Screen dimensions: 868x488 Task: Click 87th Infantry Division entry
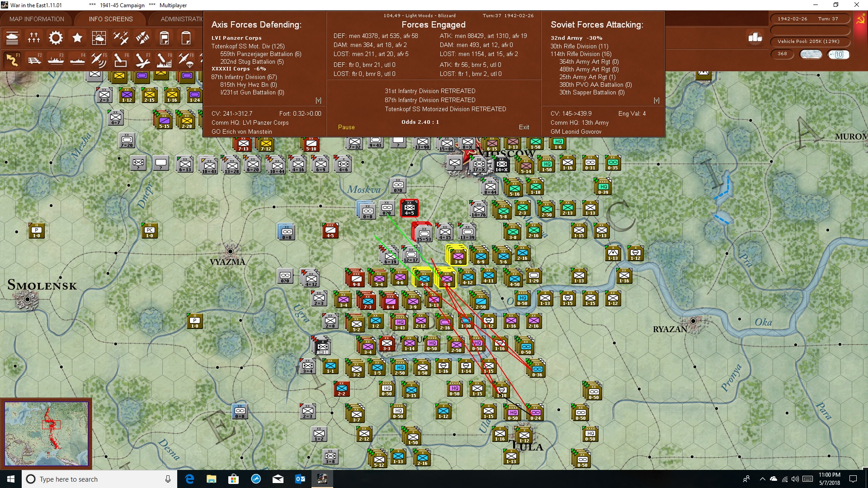click(x=244, y=77)
